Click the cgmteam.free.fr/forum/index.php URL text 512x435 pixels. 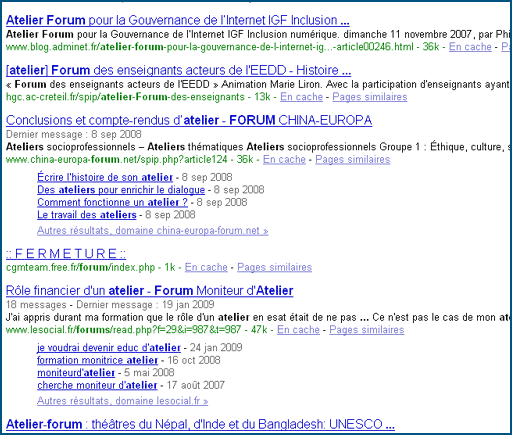pos(81,267)
